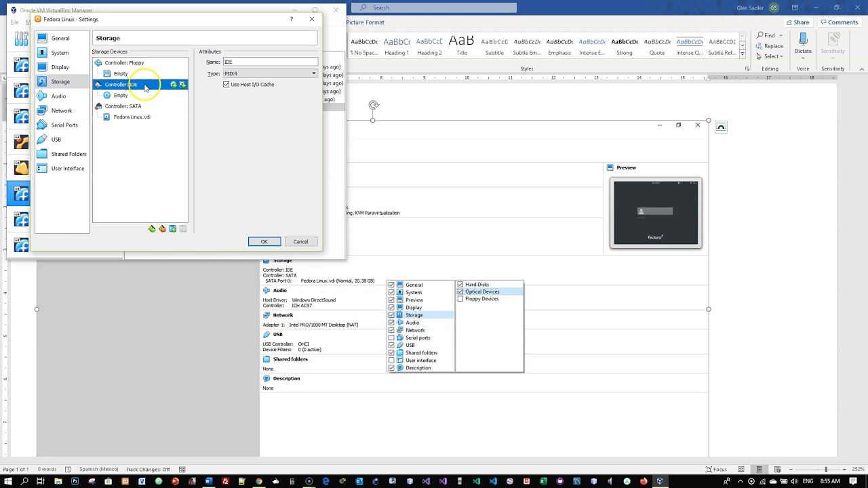Open the controller Type dropdown showing PIIX4
The width and height of the screenshot is (868, 488).
tap(271, 73)
